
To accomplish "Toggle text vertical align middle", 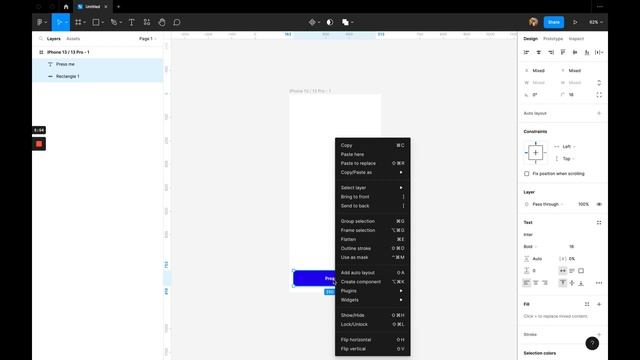I will [x=572, y=283].
